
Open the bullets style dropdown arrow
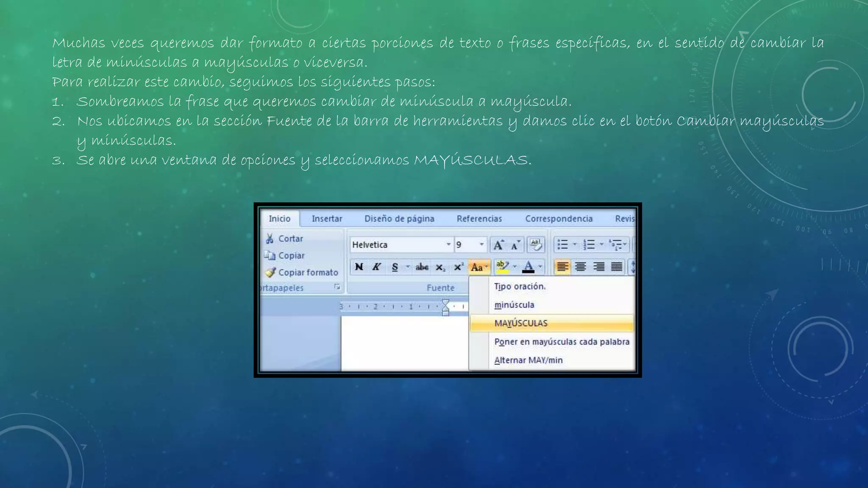pyautogui.click(x=575, y=244)
